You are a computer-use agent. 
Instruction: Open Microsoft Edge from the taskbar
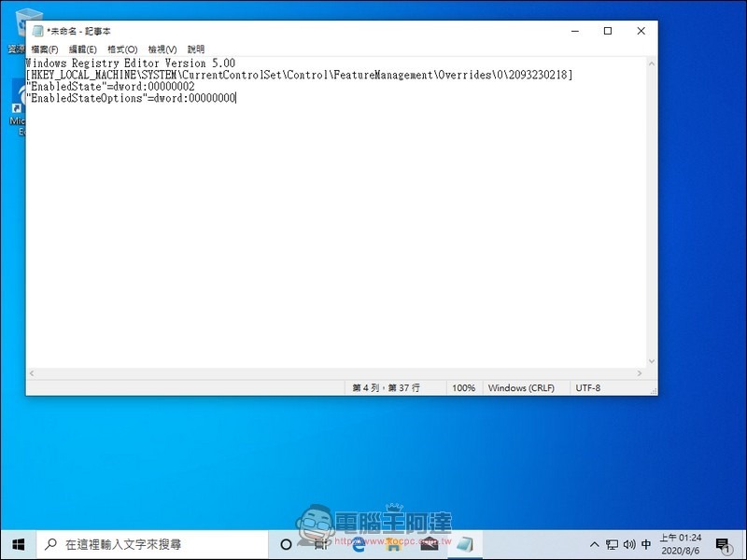(359, 544)
